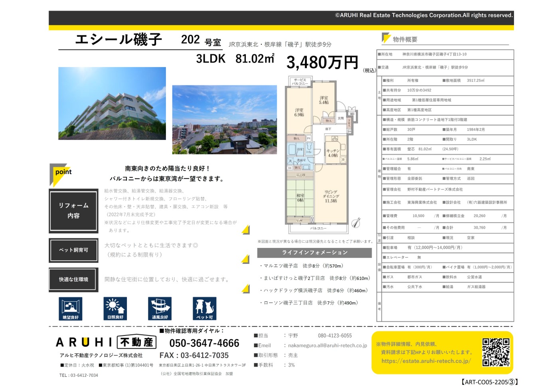Click the 快適な住環境 box

coord(73,279)
